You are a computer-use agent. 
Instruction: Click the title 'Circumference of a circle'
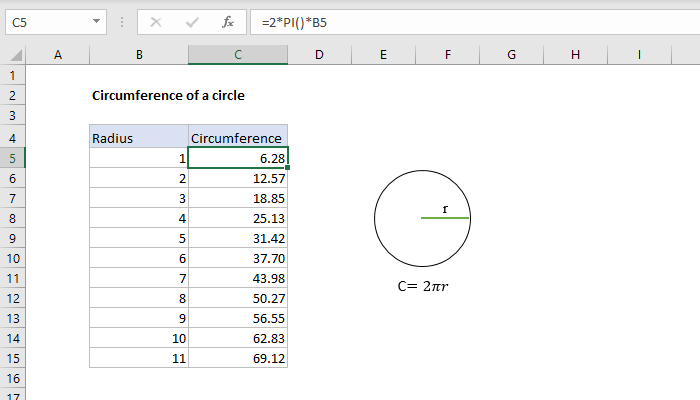click(x=168, y=96)
